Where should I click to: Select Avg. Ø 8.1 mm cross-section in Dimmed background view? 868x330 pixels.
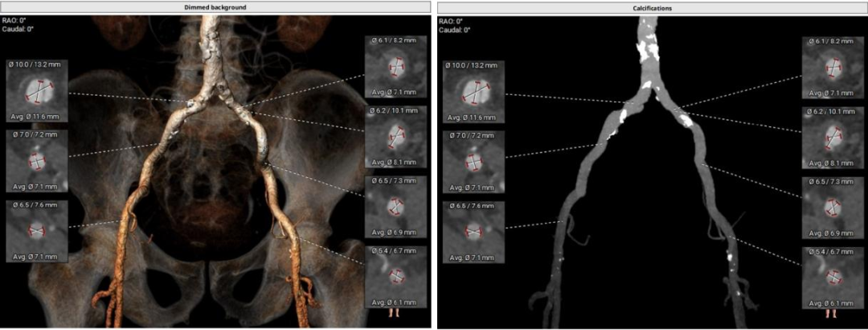tap(395, 138)
